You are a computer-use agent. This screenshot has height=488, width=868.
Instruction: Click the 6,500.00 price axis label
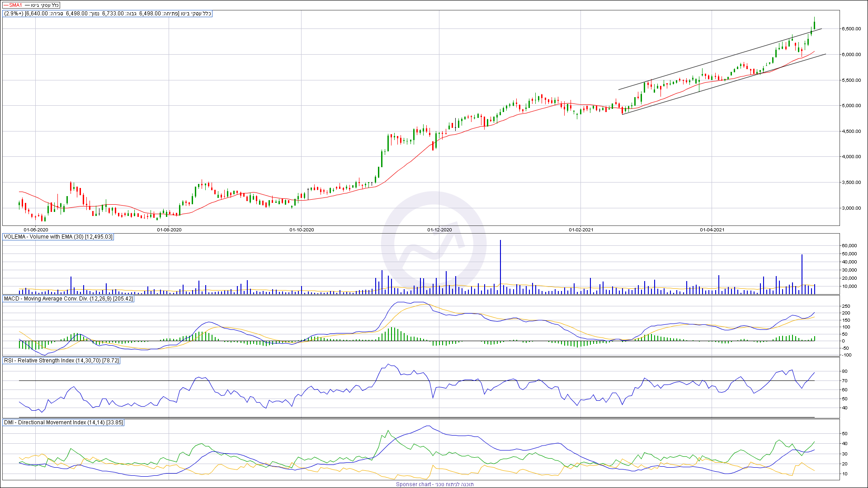coord(851,29)
